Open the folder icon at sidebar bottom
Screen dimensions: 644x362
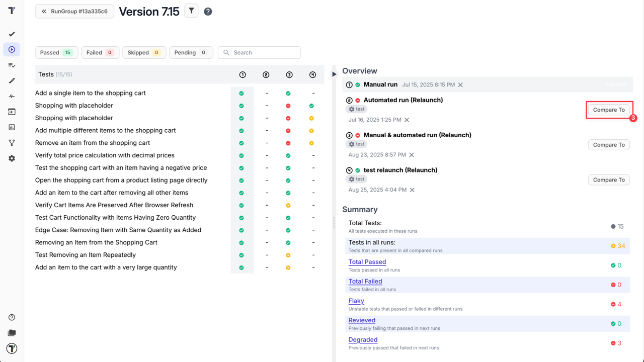pyautogui.click(x=12, y=332)
